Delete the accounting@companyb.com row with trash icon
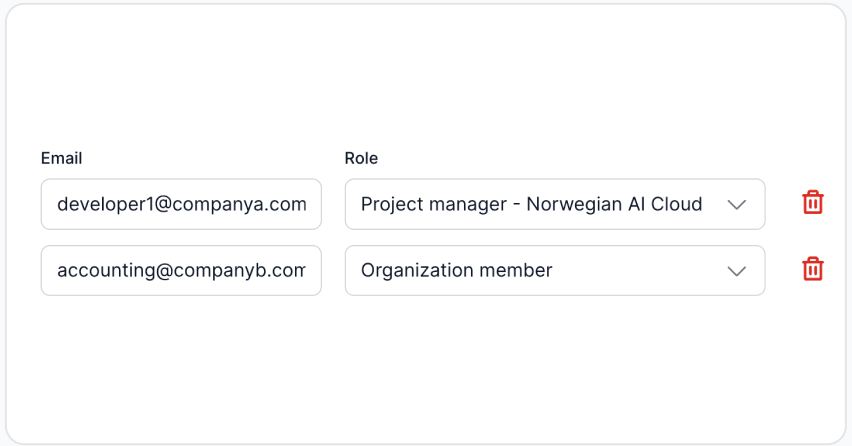The image size is (852, 446). tap(813, 269)
